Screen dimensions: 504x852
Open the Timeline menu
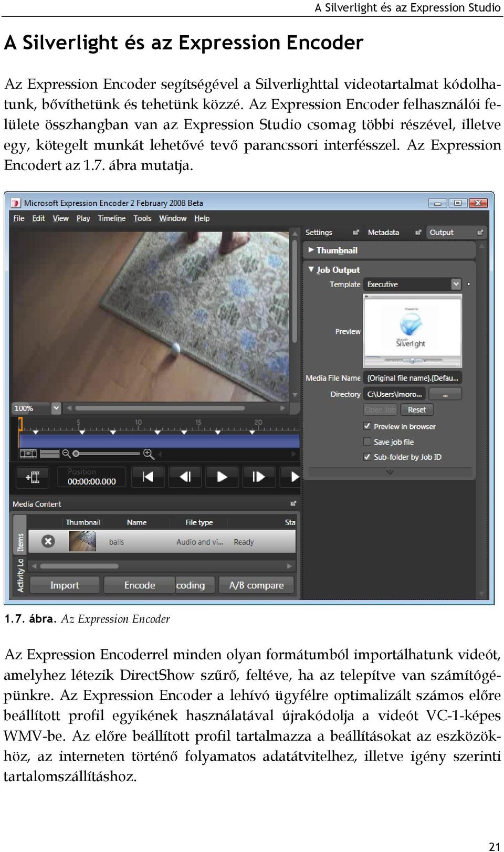112,218
